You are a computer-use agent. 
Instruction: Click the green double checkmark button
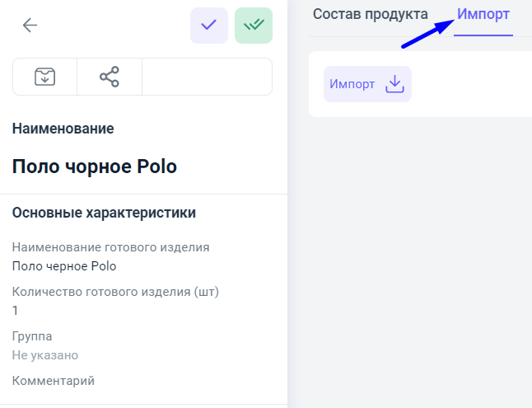click(253, 26)
